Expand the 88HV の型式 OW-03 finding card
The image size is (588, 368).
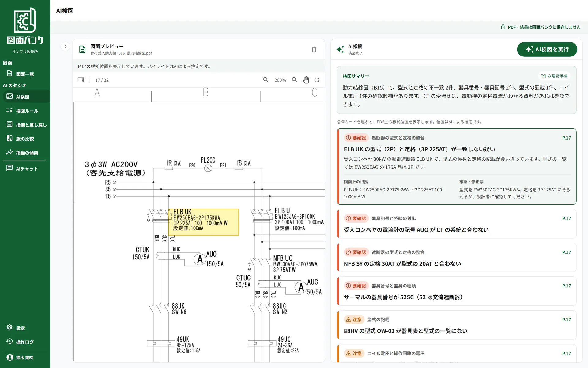[456, 325]
